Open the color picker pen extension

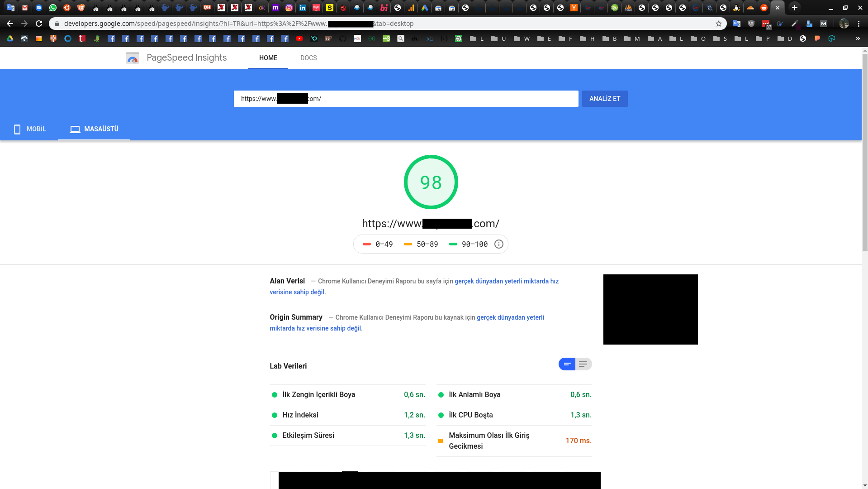(795, 24)
